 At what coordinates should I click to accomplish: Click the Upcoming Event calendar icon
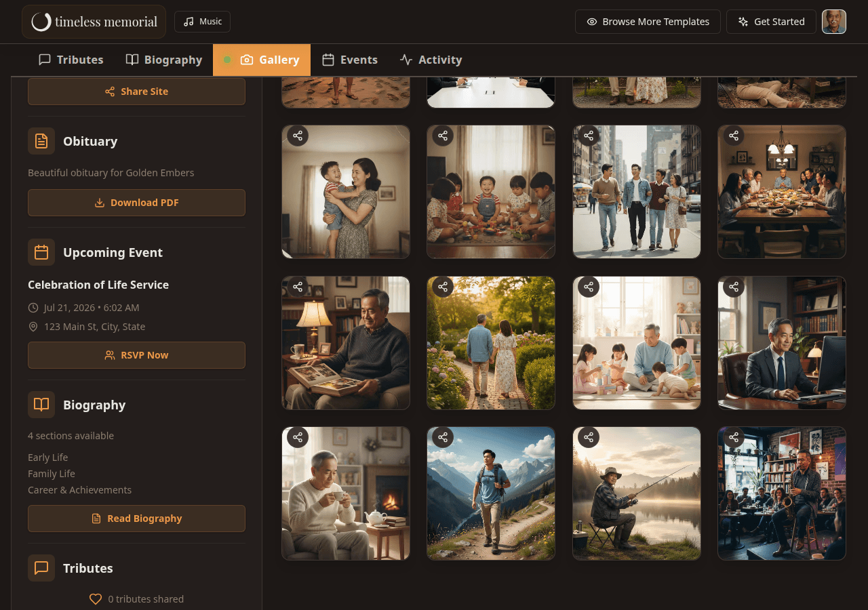pyautogui.click(x=41, y=252)
